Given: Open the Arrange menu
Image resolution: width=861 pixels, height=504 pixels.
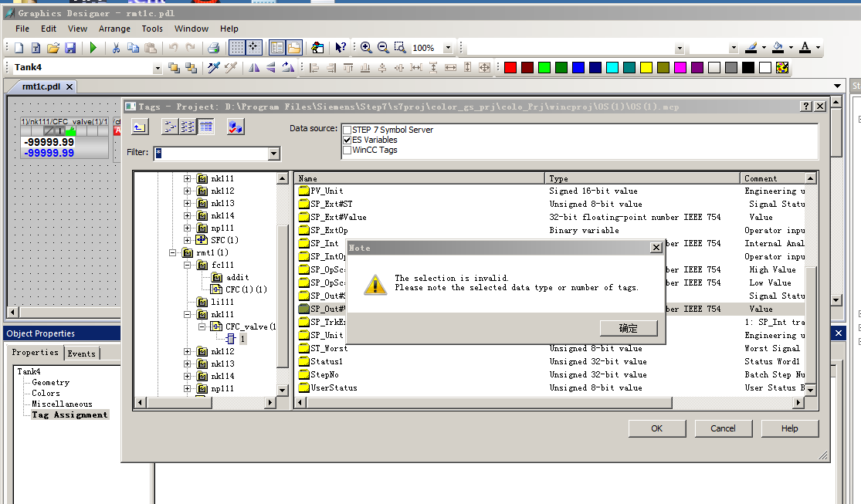Looking at the screenshot, I should (x=114, y=29).
